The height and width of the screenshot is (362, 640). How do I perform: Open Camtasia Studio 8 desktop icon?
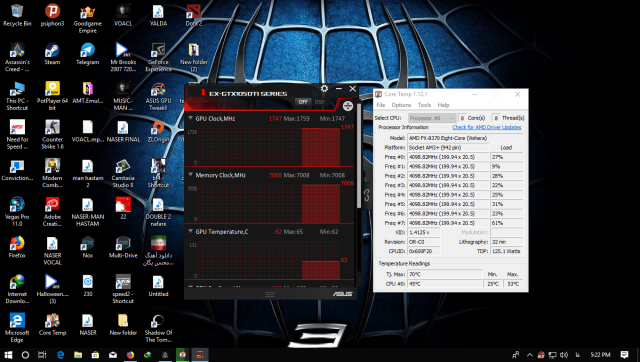pos(123,173)
